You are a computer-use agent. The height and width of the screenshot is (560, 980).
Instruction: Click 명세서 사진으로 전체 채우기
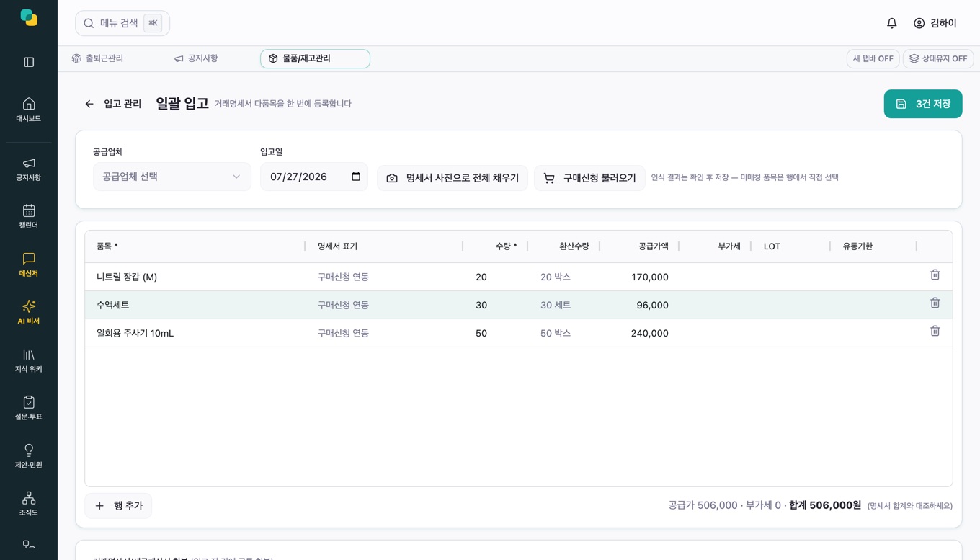[453, 177]
